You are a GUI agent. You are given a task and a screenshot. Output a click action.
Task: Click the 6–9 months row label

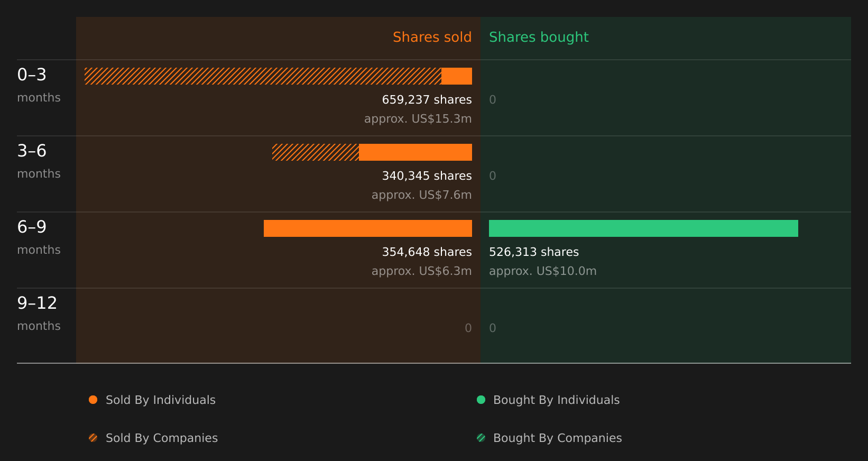[x=39, y=237]
